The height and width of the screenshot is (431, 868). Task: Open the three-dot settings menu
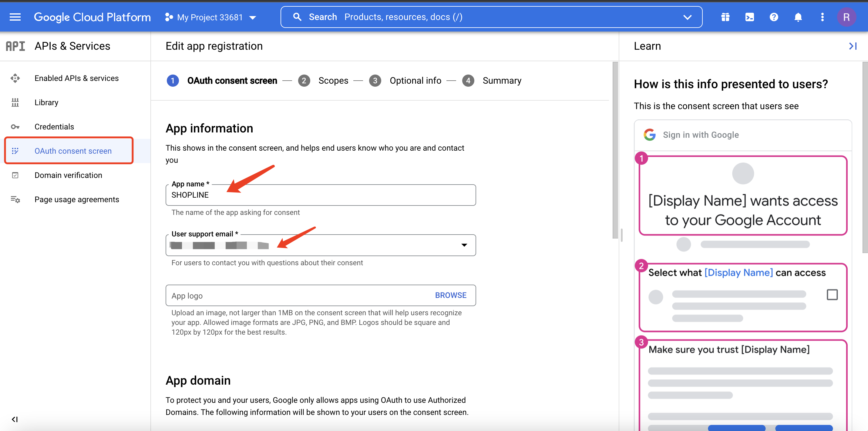point(822,17)
